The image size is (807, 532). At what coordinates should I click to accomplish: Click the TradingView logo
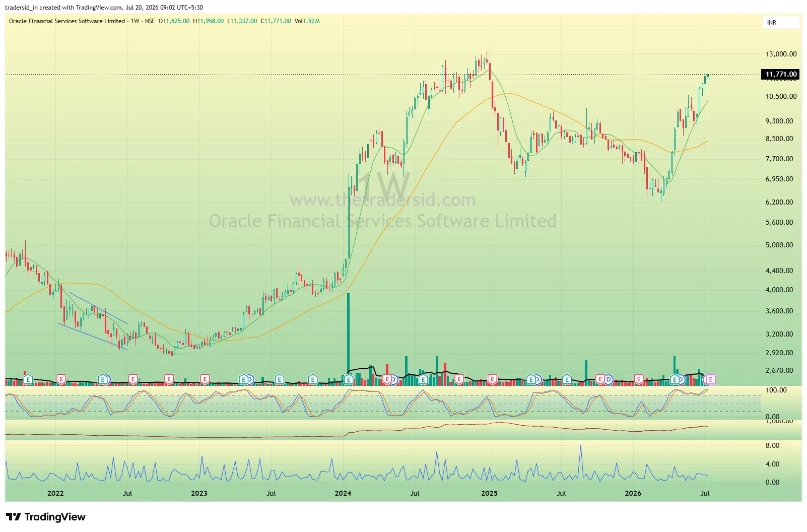tap(46, 517)
